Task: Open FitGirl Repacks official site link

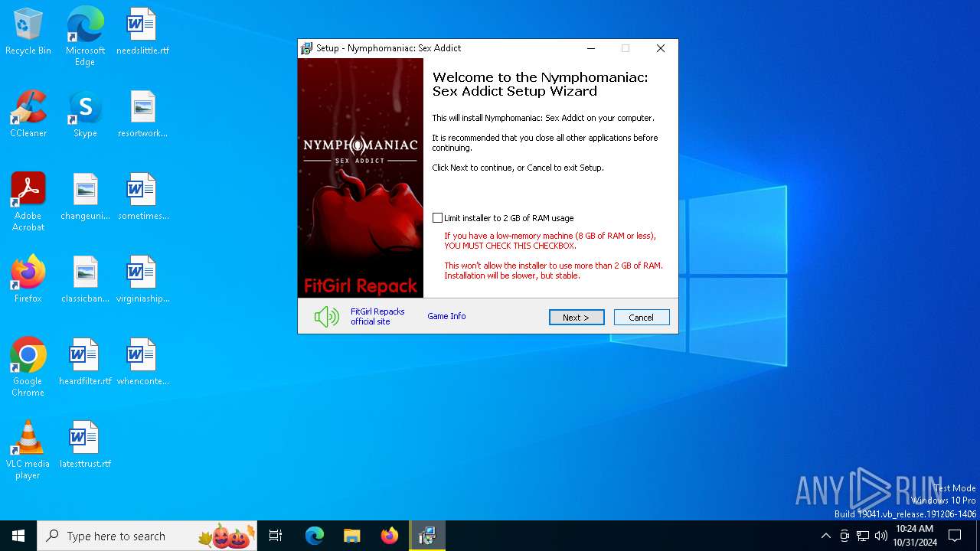Action: click(377, 317)
